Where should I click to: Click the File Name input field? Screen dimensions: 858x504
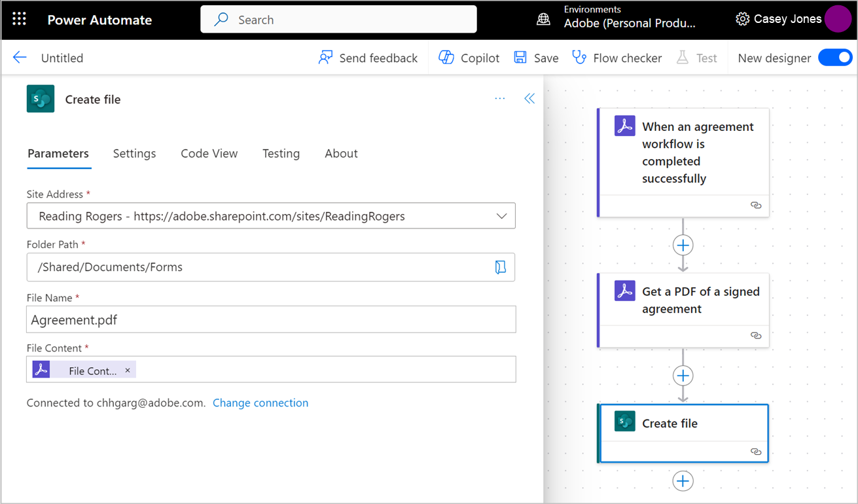click(271, 320)
